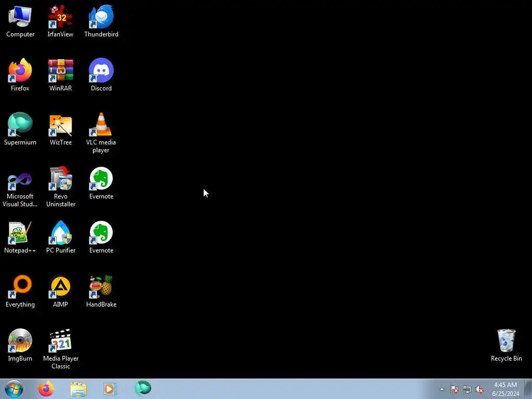Screen dimensions: 532x399
Task: Open the Action Center flag icon
Action: point(454,389)
